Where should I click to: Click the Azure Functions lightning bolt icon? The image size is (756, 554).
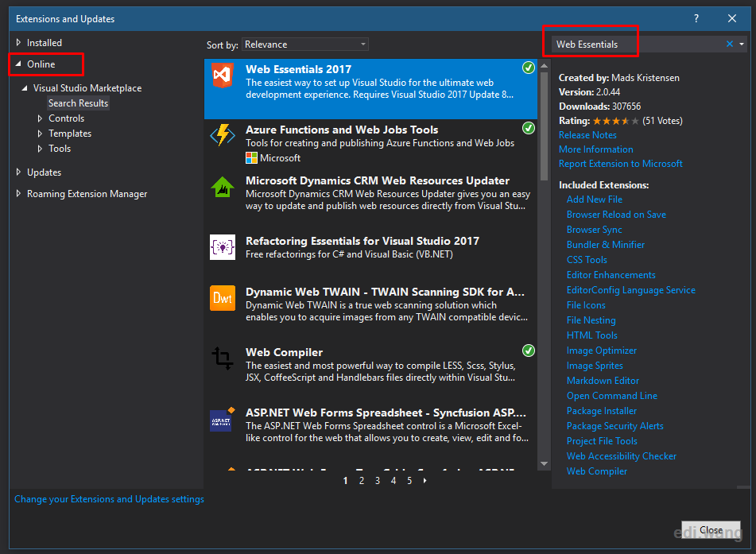tap(223, 135)
